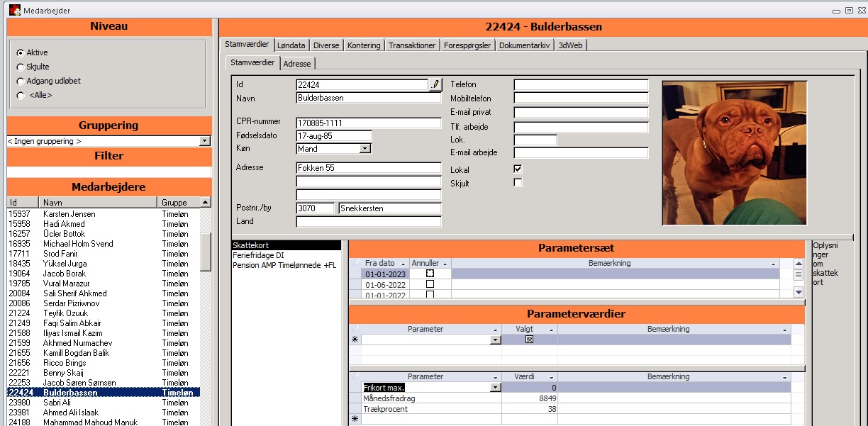Viewport: 868px width, 426px height.
Task: Open the Dokumentarkiv tab
Action: (524, 45)
